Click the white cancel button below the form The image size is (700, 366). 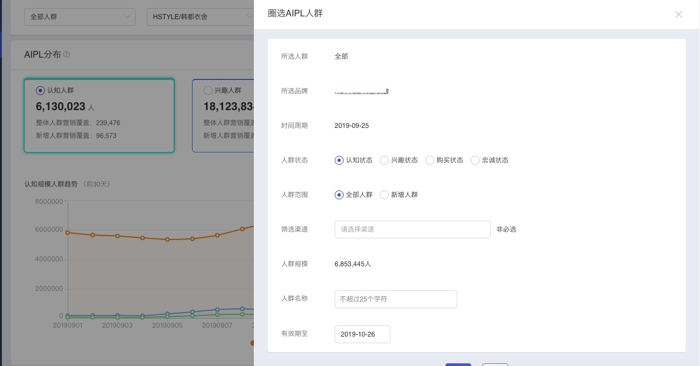(x=495, y=365)
